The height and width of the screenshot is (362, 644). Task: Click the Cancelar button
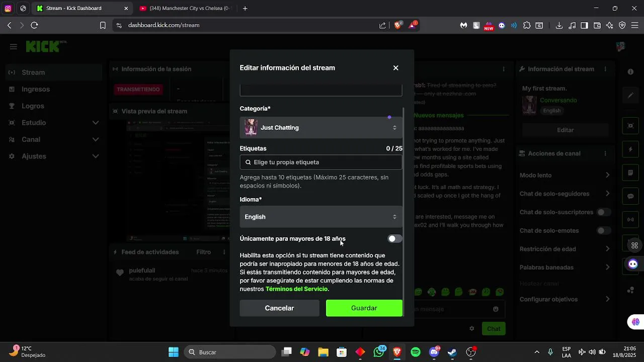[x=279, y=308]
